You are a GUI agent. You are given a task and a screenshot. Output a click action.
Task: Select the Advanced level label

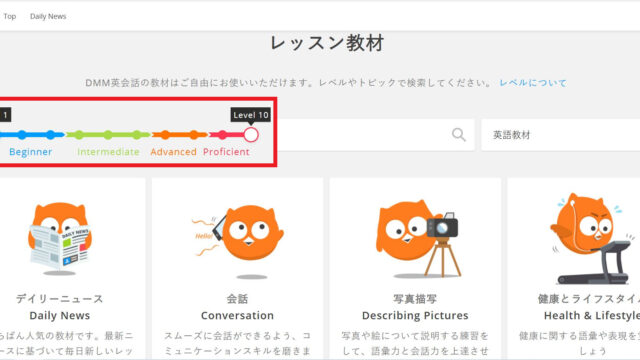pyautogui.click(x=173, y=152)
